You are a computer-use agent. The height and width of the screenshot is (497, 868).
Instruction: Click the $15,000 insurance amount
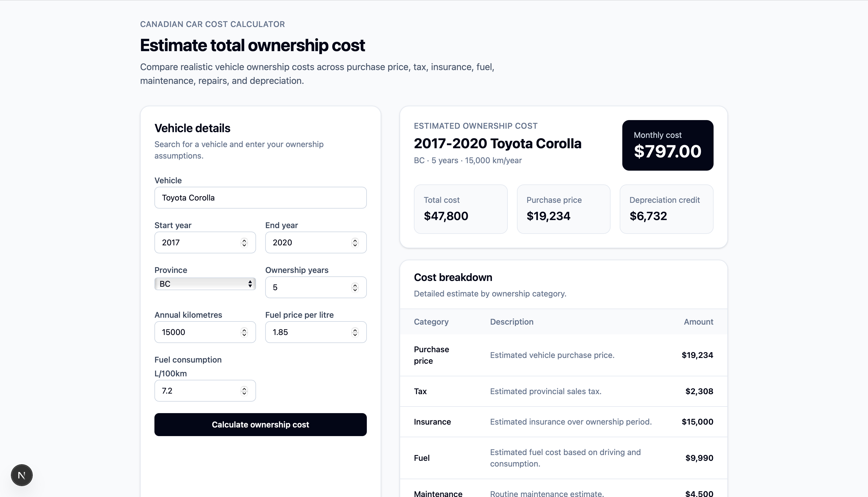point(697,421)
